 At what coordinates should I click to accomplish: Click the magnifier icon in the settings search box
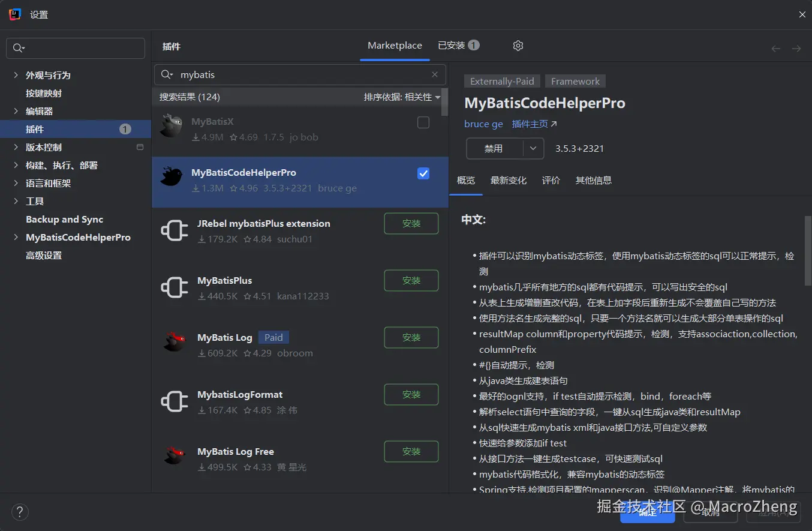coord(17,49)
